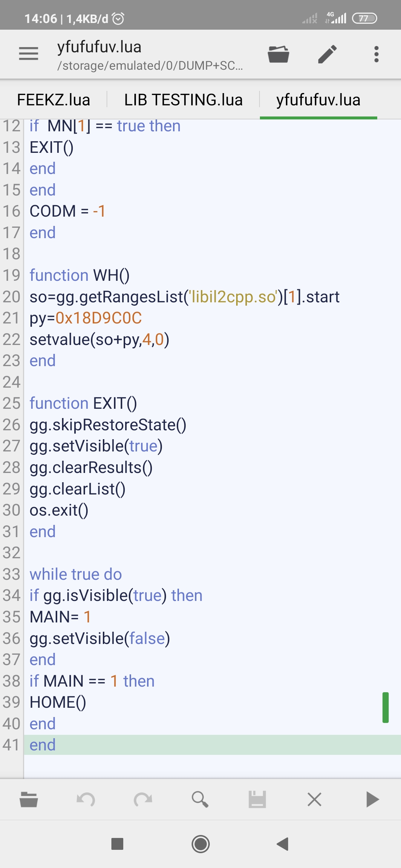Redo the last undone edit

143,799
